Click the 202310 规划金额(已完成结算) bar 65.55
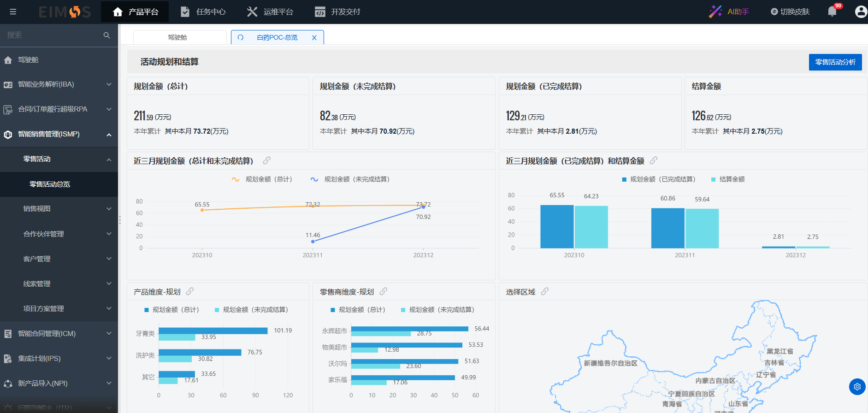Viewport: 868px width, 413px height. [557, 227]
